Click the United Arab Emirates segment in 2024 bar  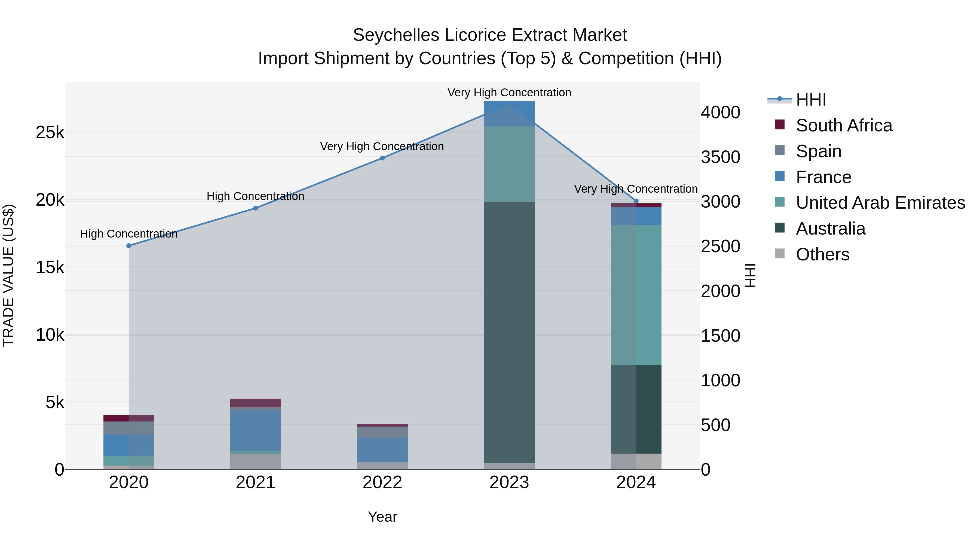click(636, 295)
